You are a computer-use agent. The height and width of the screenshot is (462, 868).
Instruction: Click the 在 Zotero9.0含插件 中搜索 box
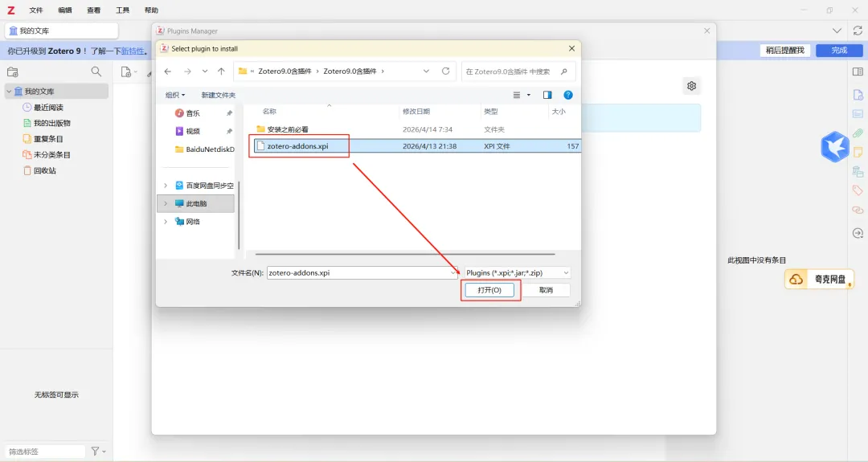tap(518, 72)
